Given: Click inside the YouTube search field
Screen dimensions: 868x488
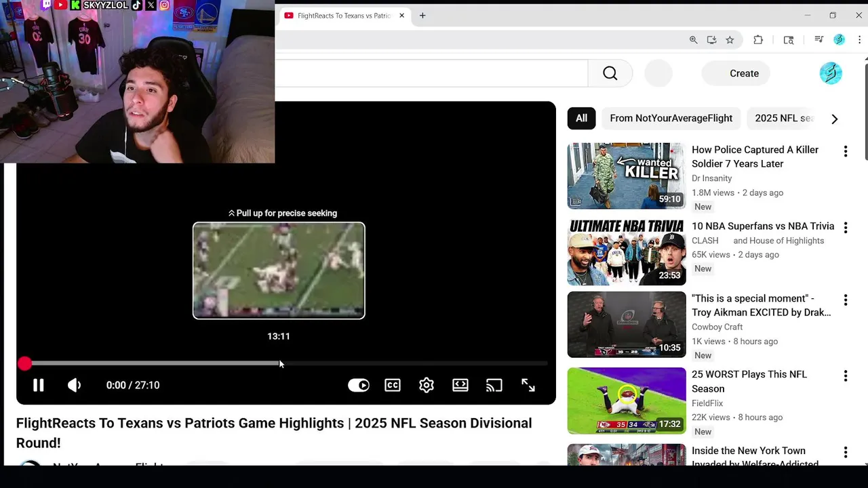Looking at the screenshot, I should pyautogui.click(x=431, y=73).
